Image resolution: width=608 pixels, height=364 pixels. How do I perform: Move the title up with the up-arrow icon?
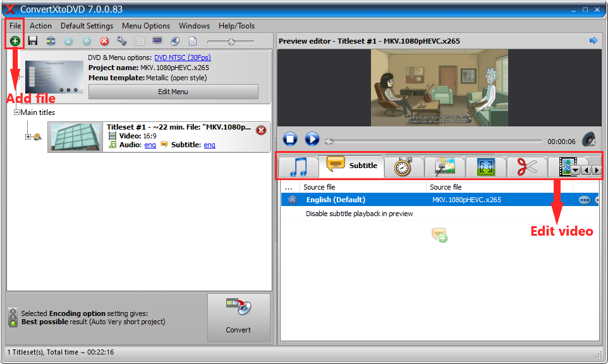pos(85,40)
